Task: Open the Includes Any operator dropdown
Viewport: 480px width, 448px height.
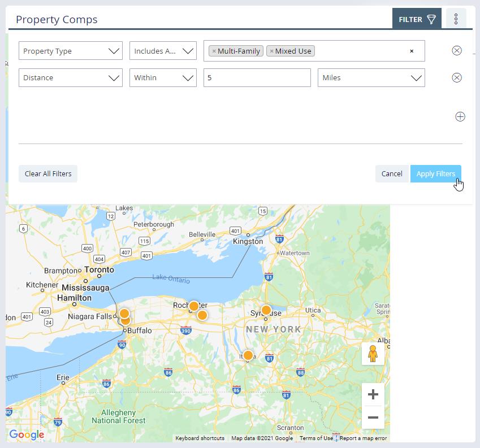Action: [x=163, y=51]
